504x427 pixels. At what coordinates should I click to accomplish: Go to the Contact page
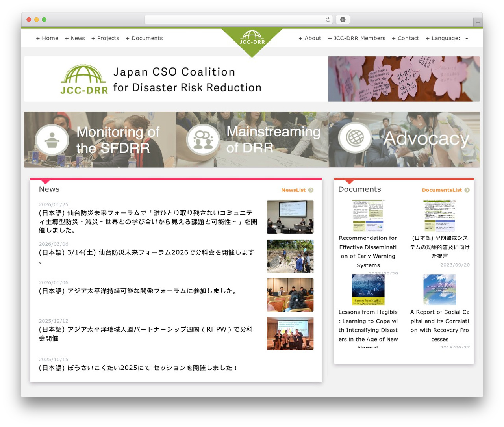pyautogui.click(x=405, y=38)
